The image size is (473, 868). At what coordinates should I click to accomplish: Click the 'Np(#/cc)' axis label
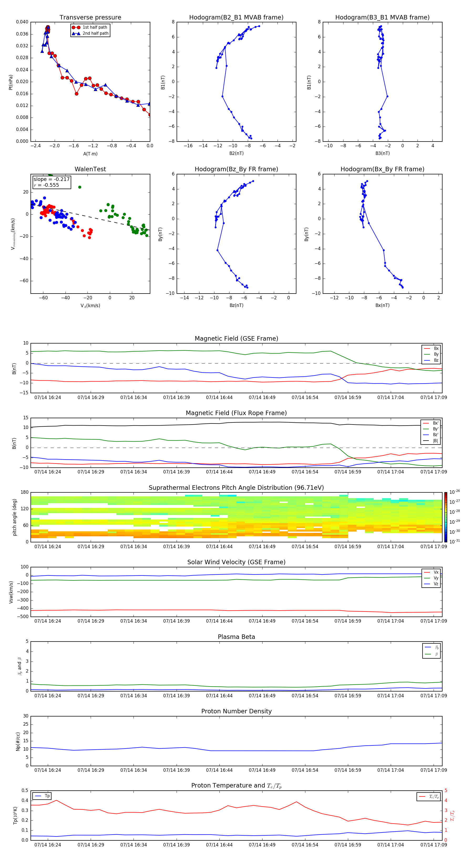pos(18,741)
